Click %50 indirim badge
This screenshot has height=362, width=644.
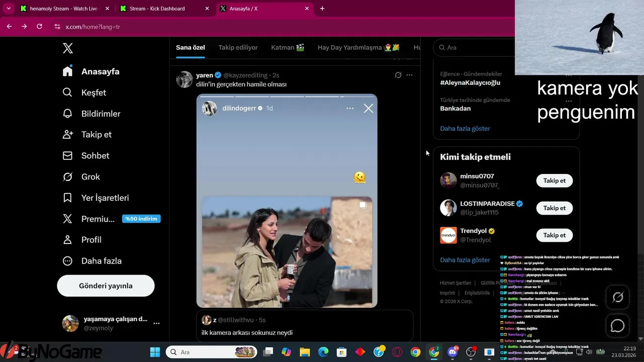141,219
